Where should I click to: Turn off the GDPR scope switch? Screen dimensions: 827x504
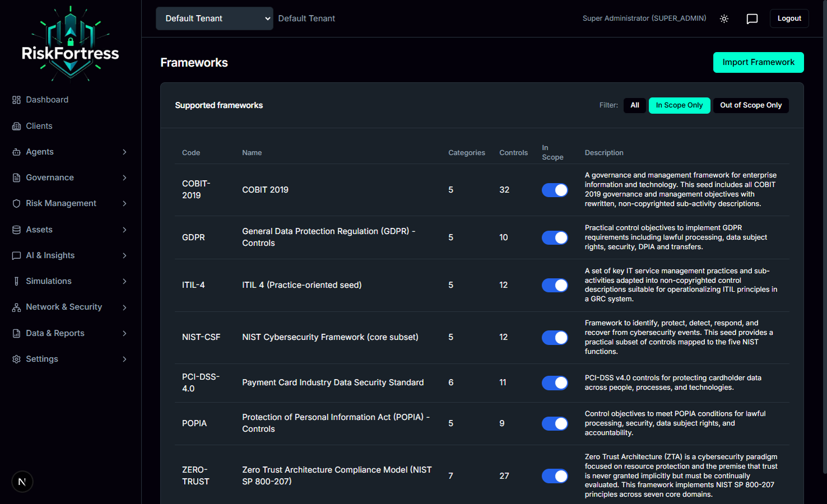click(x=554, y=237)
